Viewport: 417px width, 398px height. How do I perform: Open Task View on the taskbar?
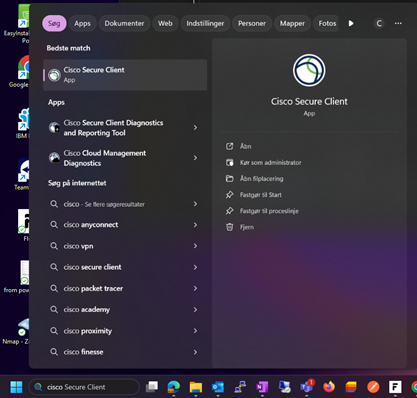point(152,387)
